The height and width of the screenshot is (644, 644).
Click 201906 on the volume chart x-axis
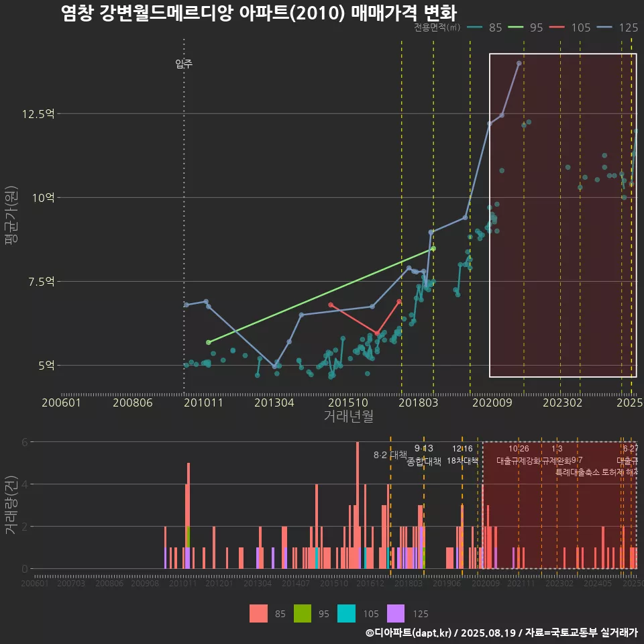pos(447,583)
